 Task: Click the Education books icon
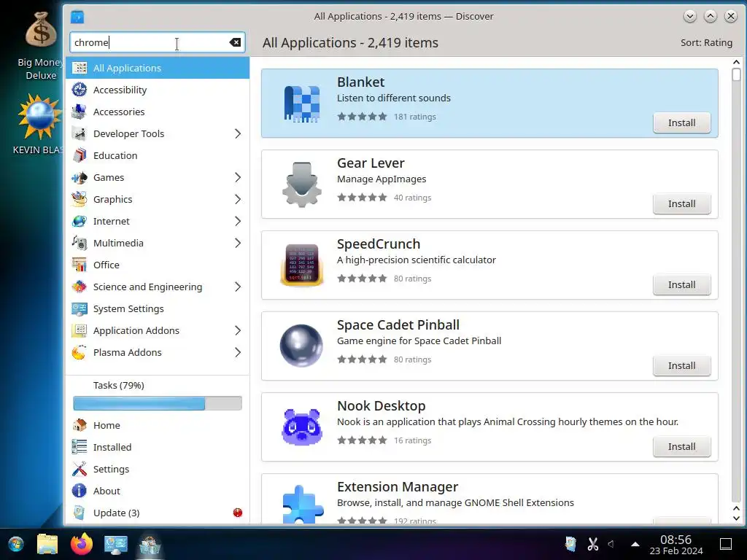(x=79, y=155)
